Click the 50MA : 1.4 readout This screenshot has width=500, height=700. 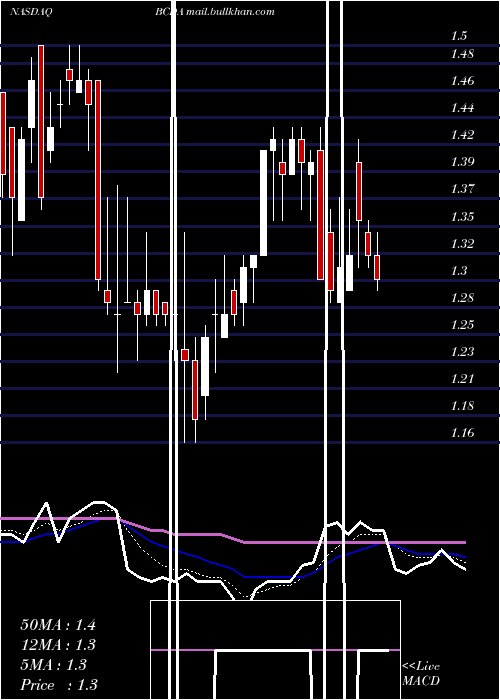click(x=58, y=625)
